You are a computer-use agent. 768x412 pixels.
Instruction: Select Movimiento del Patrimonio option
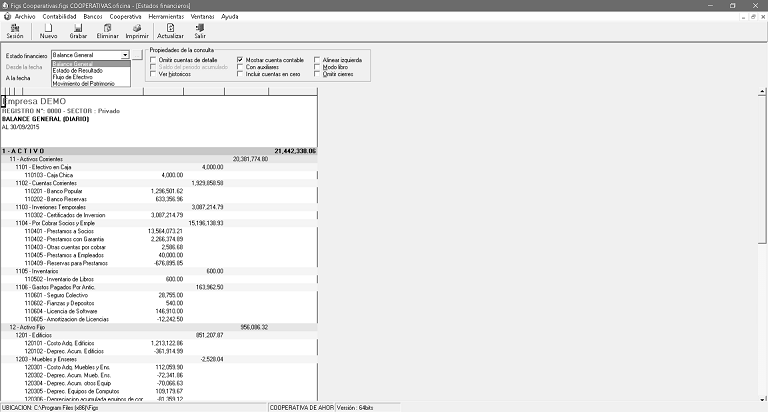tap(84, 84)
